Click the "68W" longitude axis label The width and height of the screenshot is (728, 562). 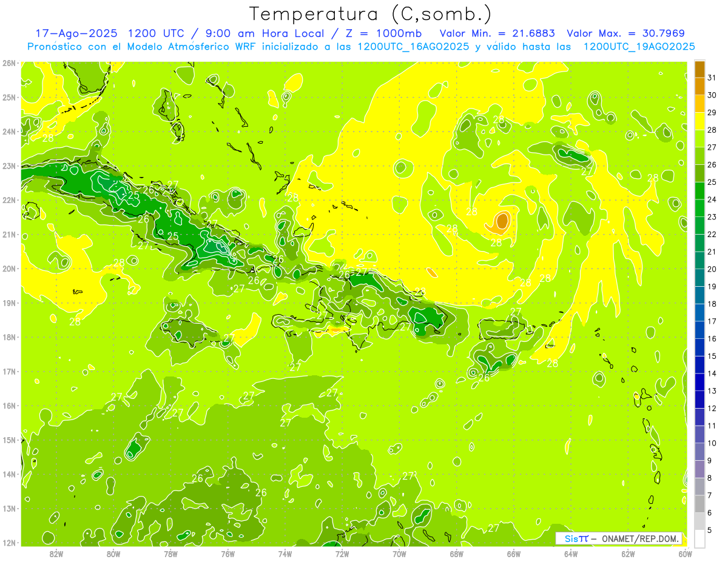[456, 554]
